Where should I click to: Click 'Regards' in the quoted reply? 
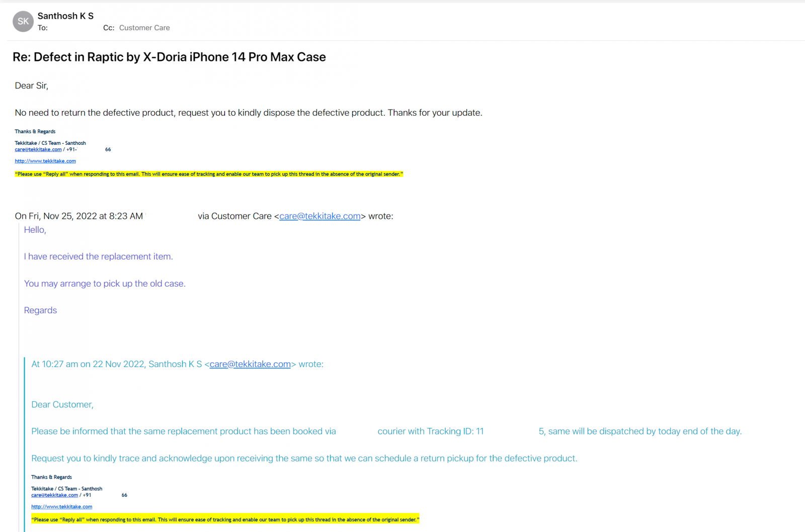click(x=40, y=310)
